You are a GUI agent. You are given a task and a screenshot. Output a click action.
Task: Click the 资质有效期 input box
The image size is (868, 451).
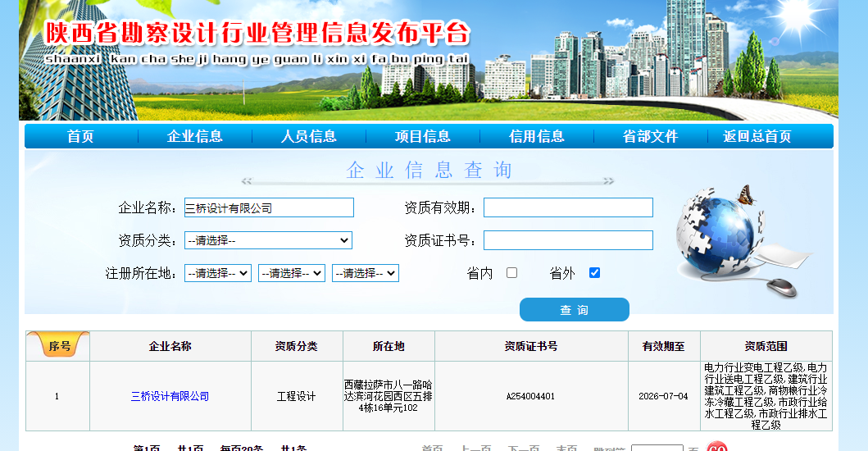(568, 207)
